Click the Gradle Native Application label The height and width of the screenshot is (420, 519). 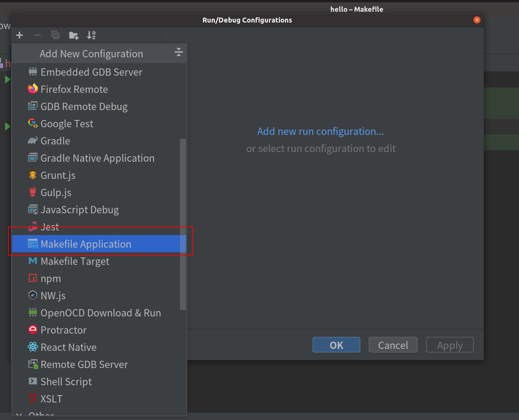pyautogui.click(x=97, y=158)
